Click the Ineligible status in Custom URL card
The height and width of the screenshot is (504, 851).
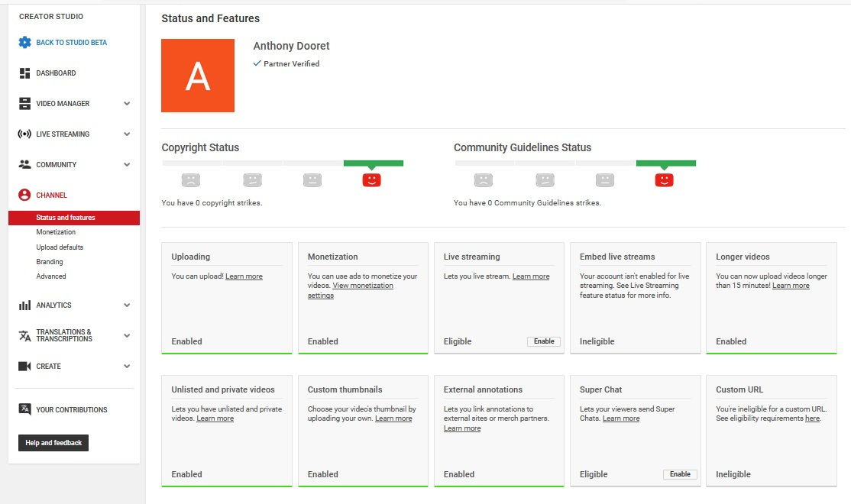click(x=733, y=474)
